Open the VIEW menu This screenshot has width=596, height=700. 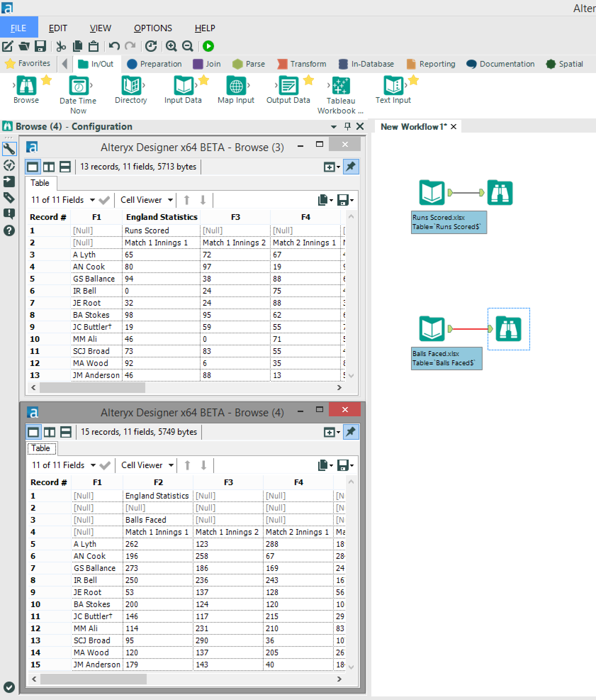point(101,28)
